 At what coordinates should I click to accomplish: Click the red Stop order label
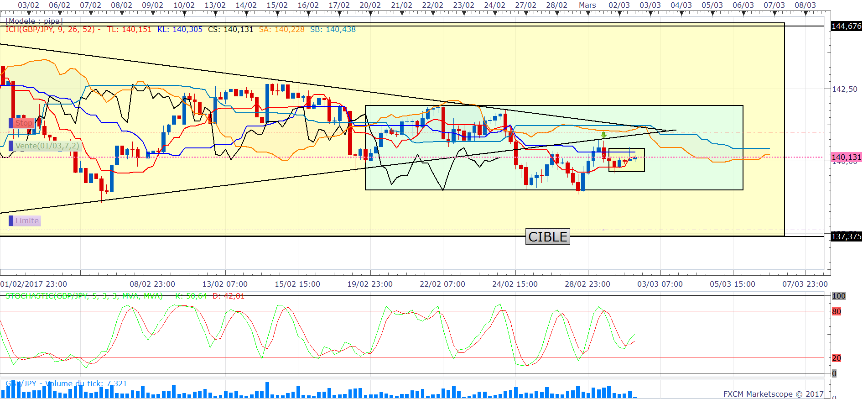pos(24,123)
